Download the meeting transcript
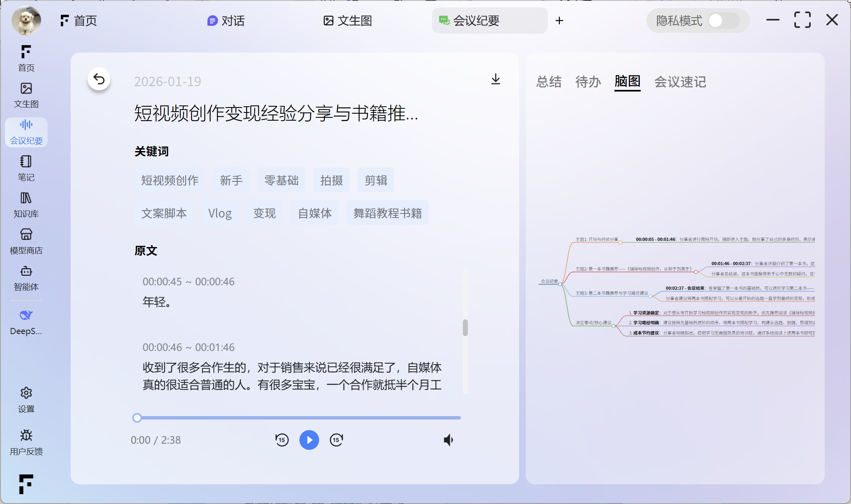 (496, 79)
